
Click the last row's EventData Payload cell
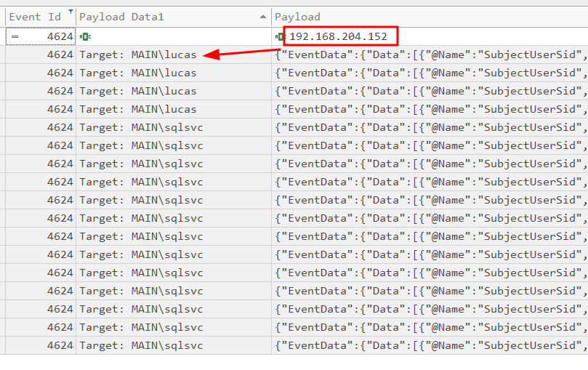(x=429, y=345)
